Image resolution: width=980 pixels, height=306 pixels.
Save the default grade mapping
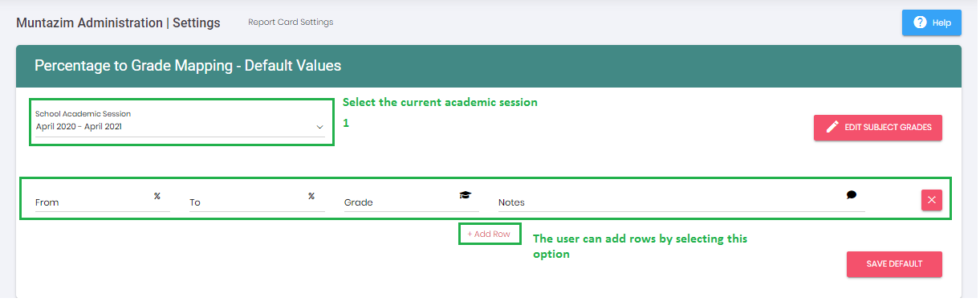click(894, 264)
